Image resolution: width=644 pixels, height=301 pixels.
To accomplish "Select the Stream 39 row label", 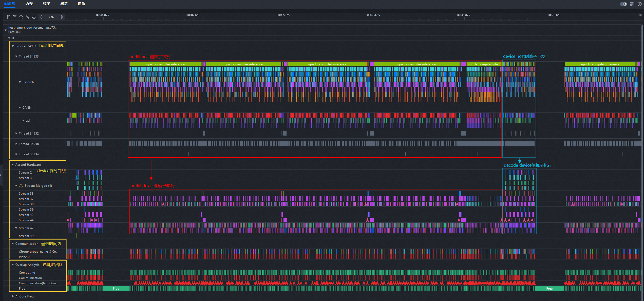I will coord(26,210).
